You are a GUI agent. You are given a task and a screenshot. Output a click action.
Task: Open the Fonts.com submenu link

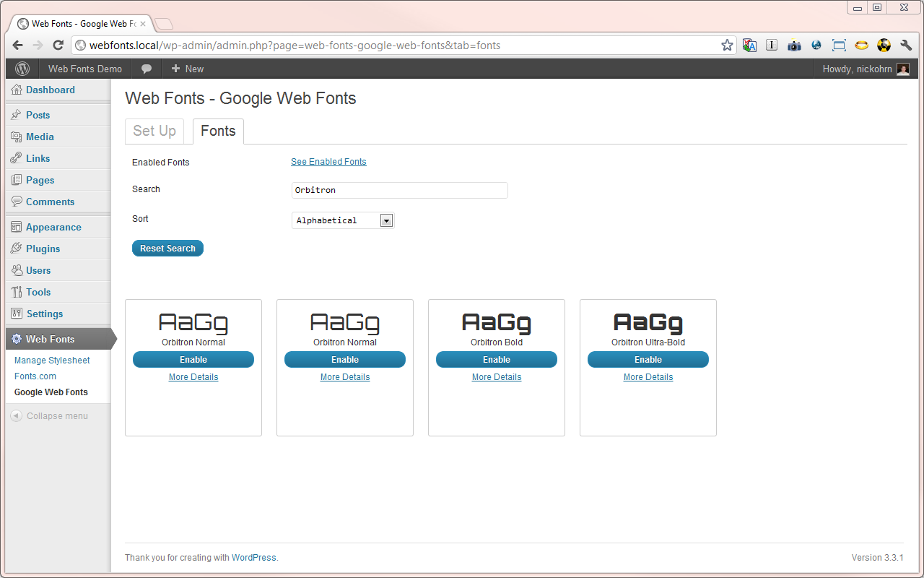pos(35,376)
